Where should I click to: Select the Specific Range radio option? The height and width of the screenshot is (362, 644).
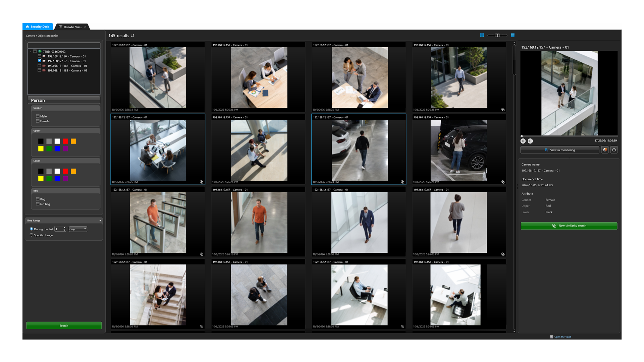tap(32, 235)
